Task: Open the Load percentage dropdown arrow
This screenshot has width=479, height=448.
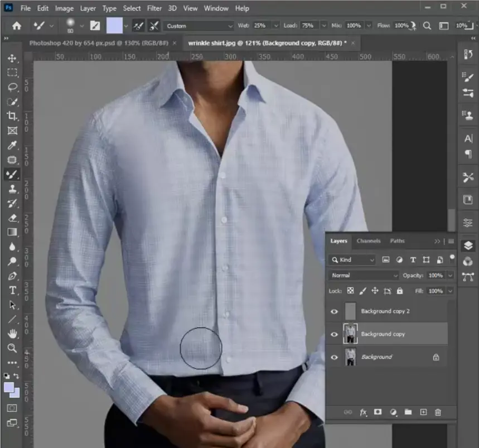Action: (x=324, y=26)
